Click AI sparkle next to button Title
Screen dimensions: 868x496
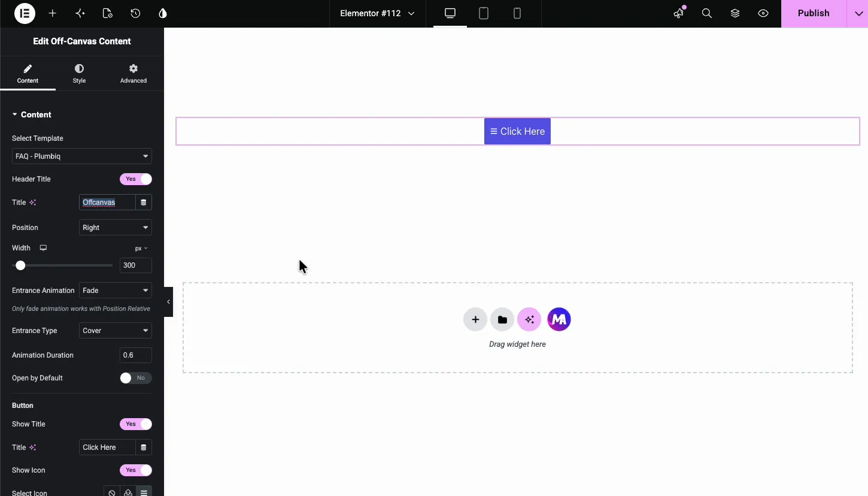coord(33,447)
